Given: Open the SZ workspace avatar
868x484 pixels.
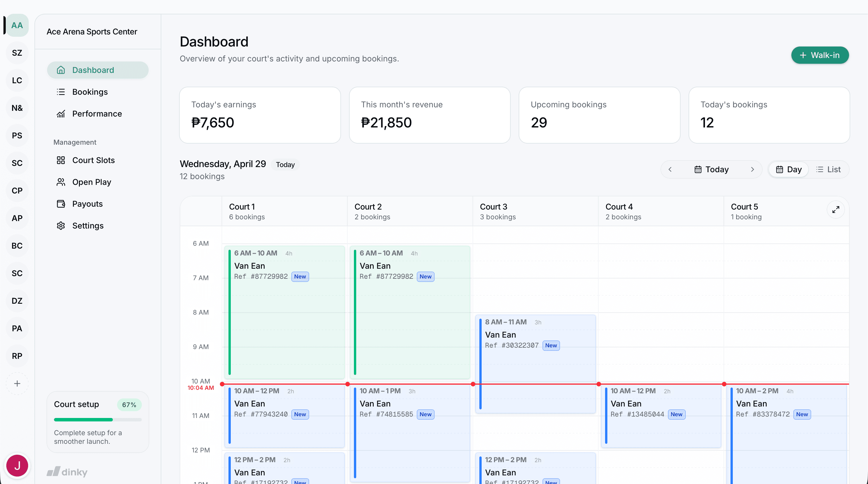Looking at the screenshot, I should pos(17,53).
